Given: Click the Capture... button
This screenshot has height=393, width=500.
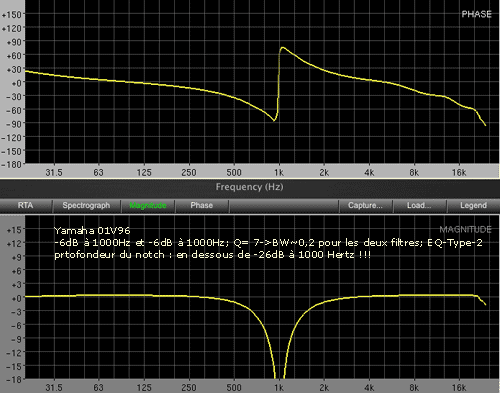Looking at the screenshot, I should [x=365, y=206].
